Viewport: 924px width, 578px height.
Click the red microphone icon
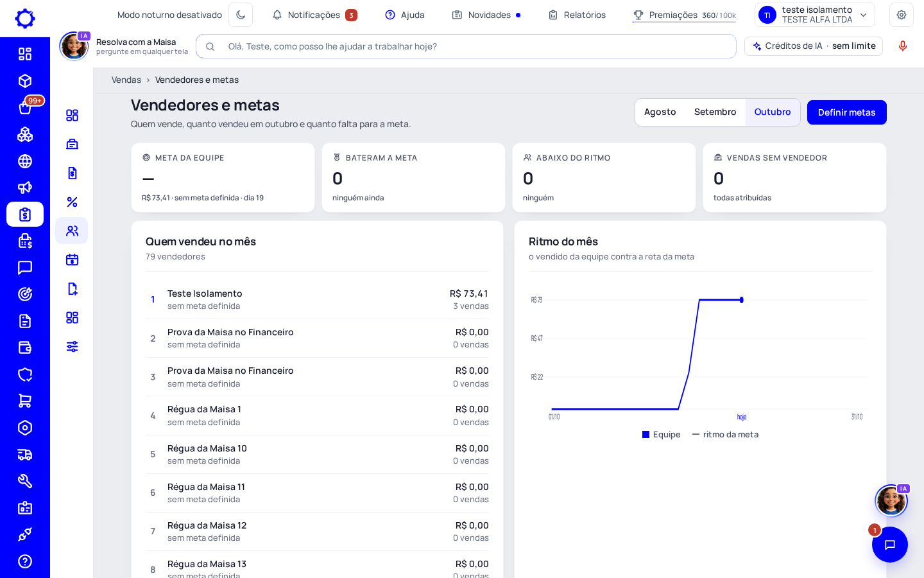click(903, 46)
